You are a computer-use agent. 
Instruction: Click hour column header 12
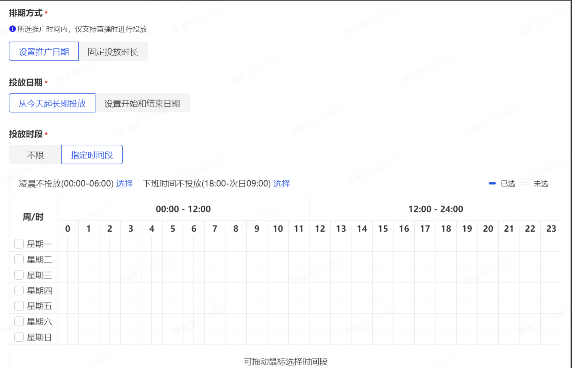(320, 229)
